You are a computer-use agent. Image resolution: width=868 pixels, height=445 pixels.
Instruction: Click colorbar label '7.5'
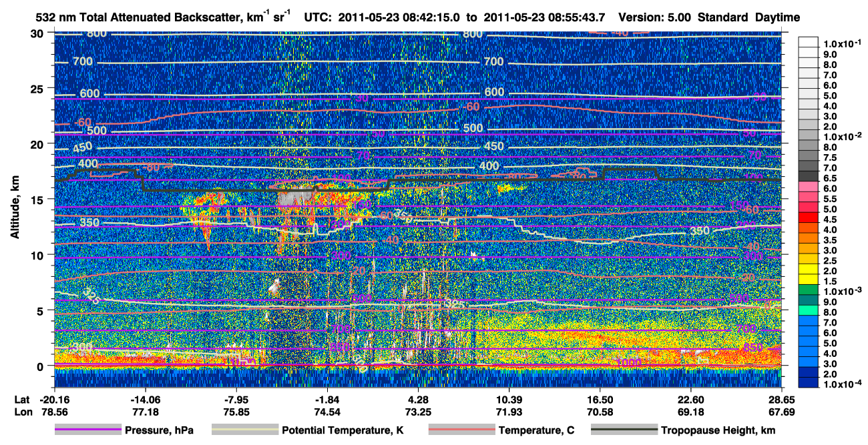coord(830,157)
